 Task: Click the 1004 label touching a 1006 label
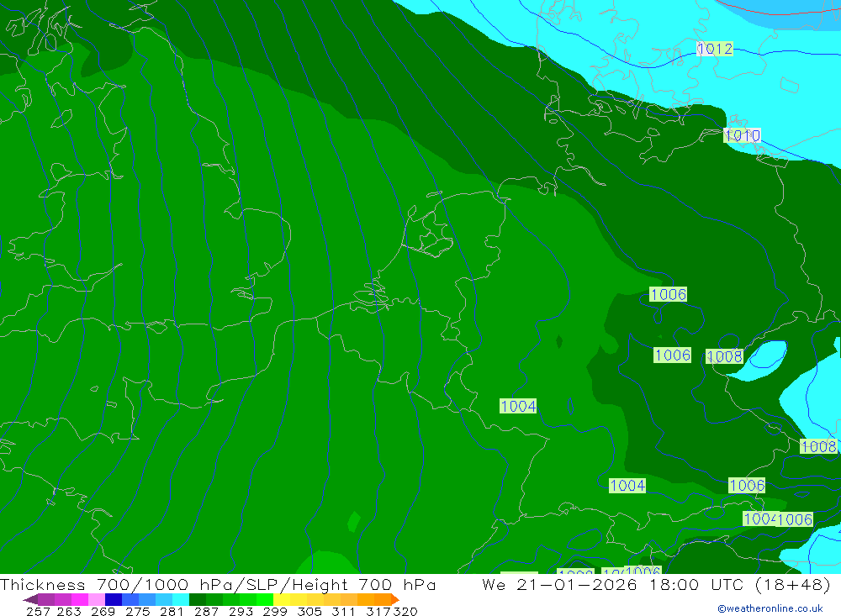click(x=759, y=519)
